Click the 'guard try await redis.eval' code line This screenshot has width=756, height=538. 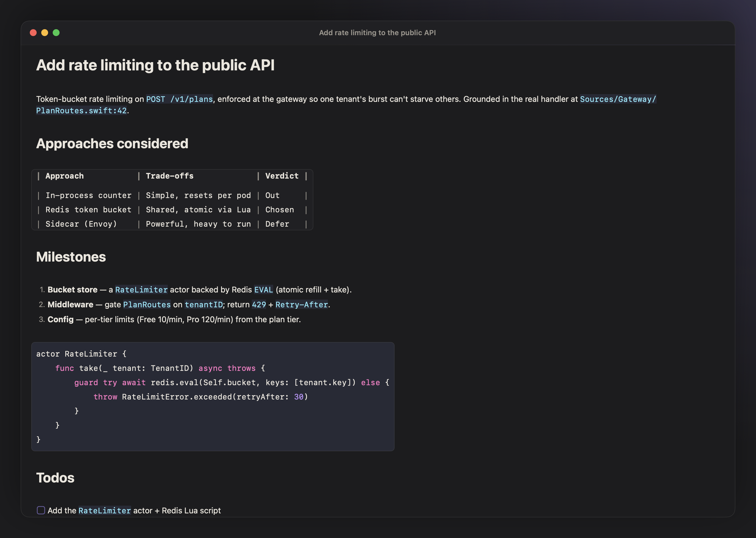232,383
